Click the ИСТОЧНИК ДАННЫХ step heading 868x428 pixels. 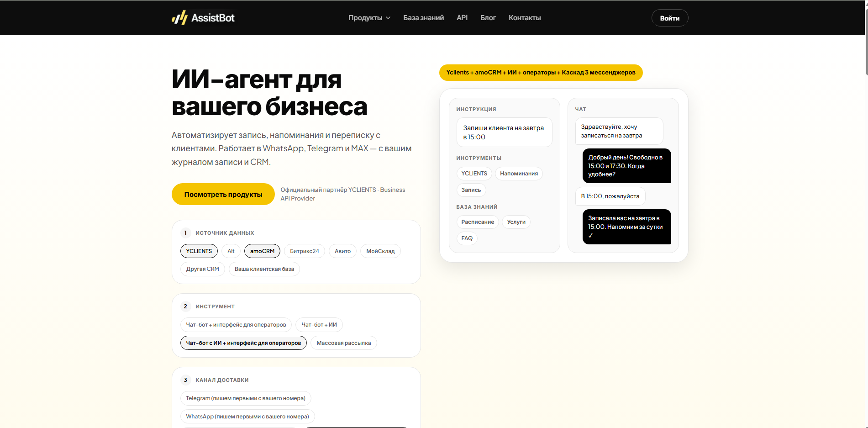[225, 233]
